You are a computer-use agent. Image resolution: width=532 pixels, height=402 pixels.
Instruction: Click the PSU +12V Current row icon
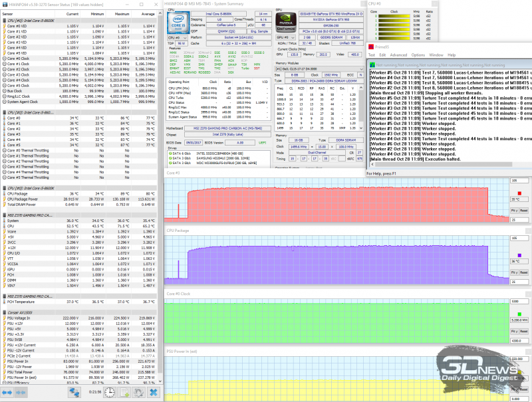tap(5, 345)
